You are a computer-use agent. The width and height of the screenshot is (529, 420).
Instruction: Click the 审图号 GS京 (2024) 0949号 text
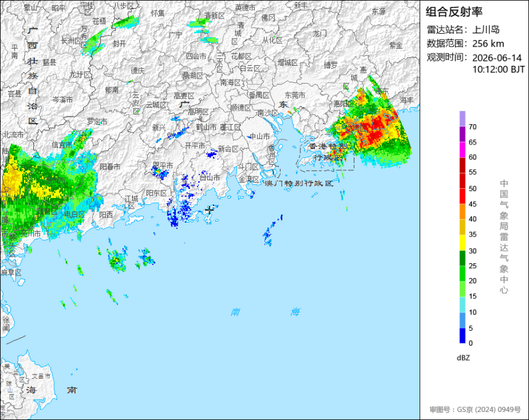(475, 410)
